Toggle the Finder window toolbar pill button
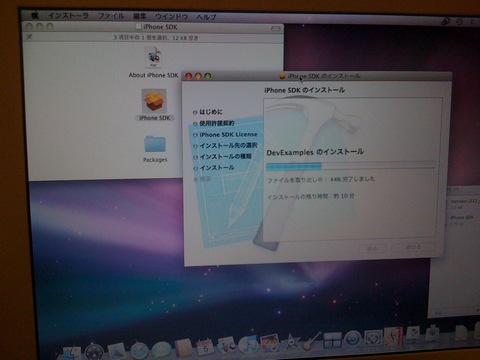 [x=275, y=29]
